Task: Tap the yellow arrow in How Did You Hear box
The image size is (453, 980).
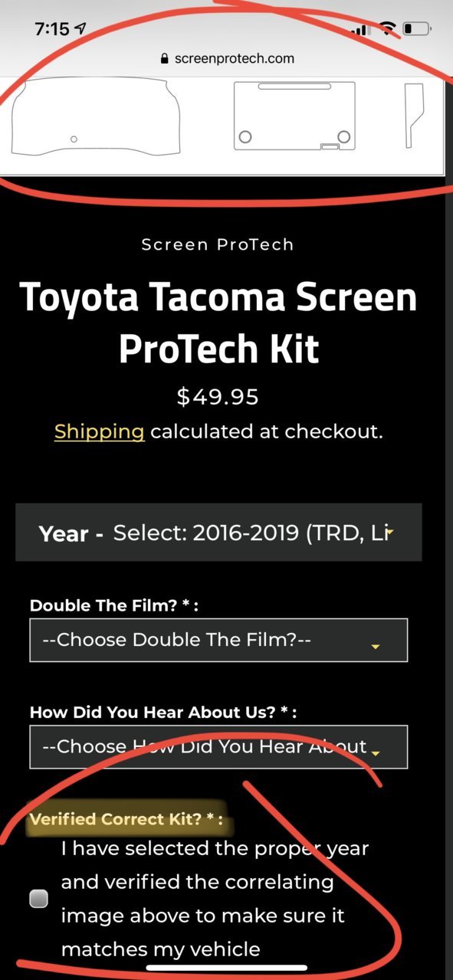Action: click(x=376, y=754)
